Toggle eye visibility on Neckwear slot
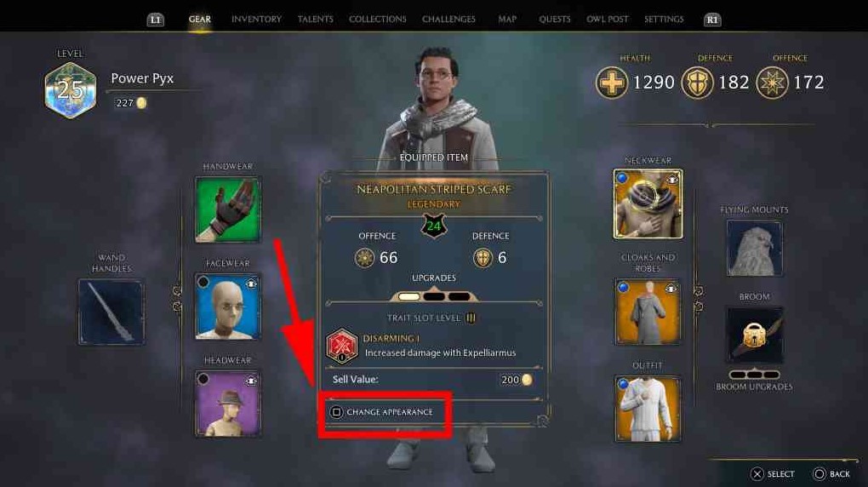868x487 pixels. (672, 180)
